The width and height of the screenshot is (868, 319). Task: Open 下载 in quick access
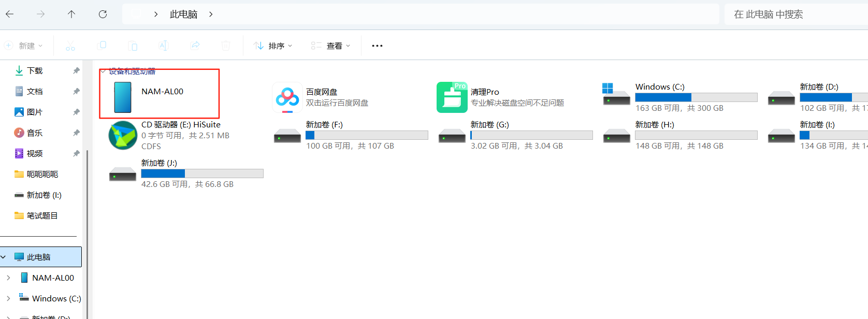35,70
